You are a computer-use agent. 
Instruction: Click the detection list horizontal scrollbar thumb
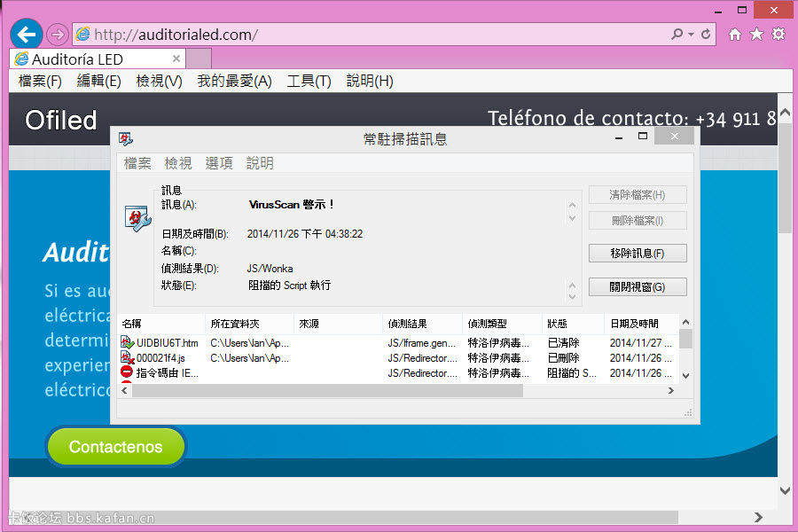327,390
